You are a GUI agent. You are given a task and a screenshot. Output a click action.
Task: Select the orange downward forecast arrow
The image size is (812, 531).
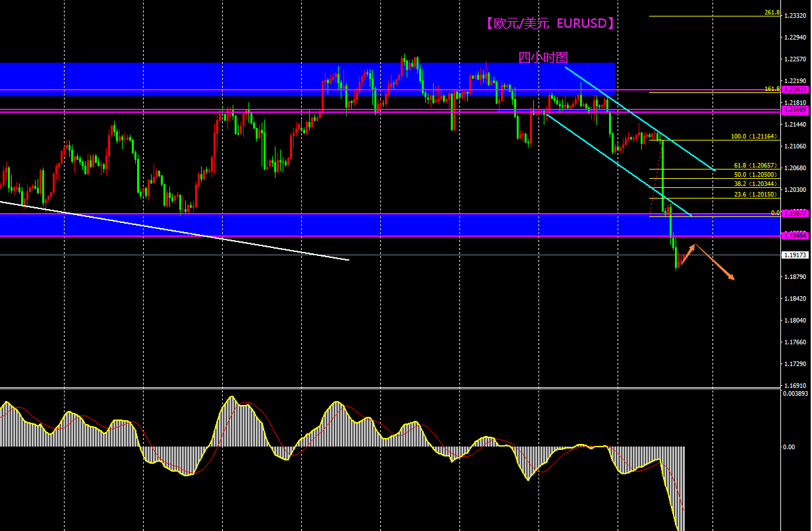[716, 263]
